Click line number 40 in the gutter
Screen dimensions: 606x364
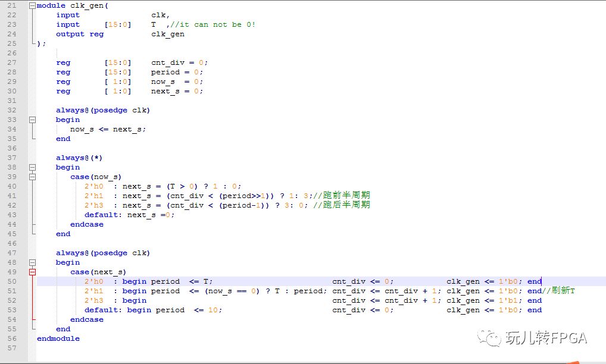point(12,186)
